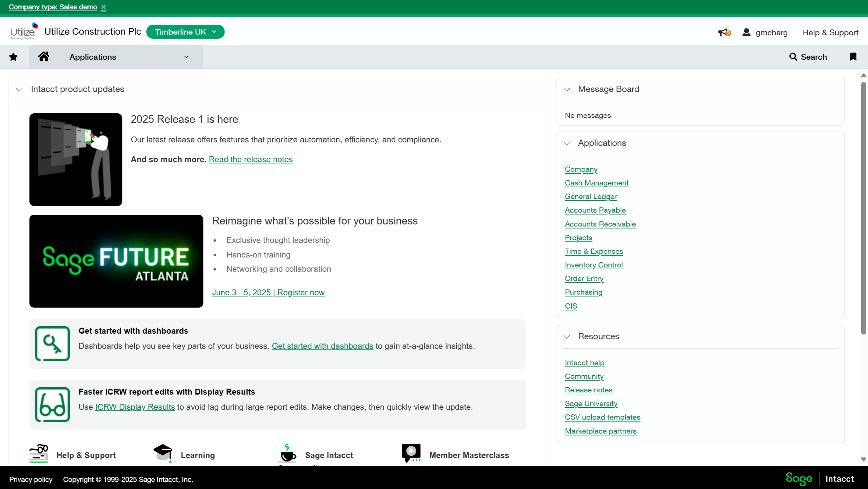
Task: Open Help & Support in the header
Action: 830,33
